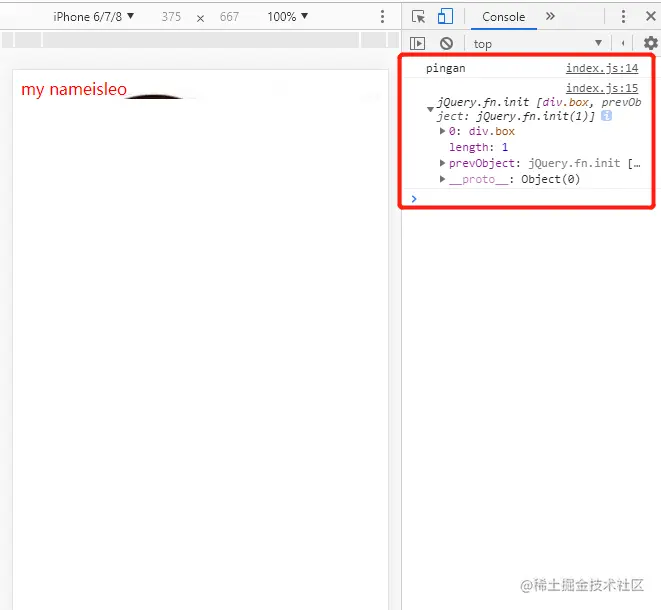Show more DevTools tabs chevron

[550, 16]
